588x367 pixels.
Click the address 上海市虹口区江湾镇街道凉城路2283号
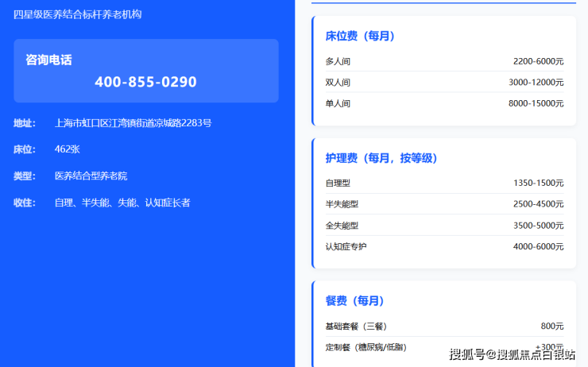[x=133, y=123]
